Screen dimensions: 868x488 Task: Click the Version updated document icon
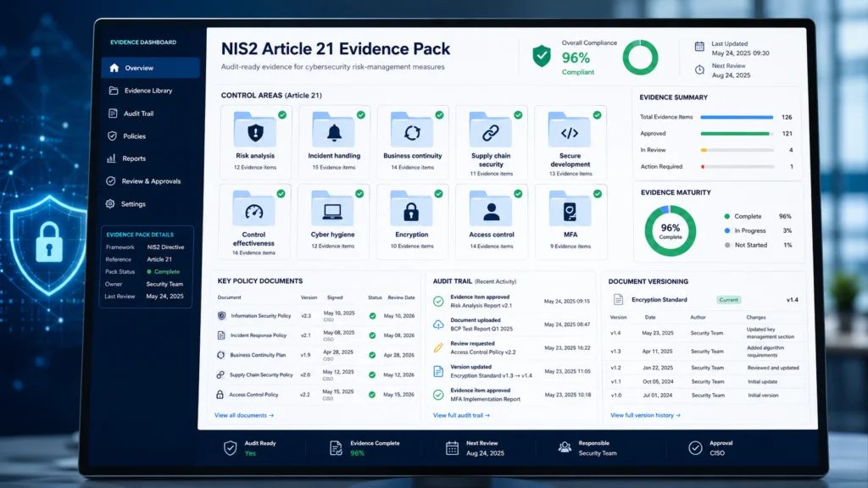click(438, 371)
